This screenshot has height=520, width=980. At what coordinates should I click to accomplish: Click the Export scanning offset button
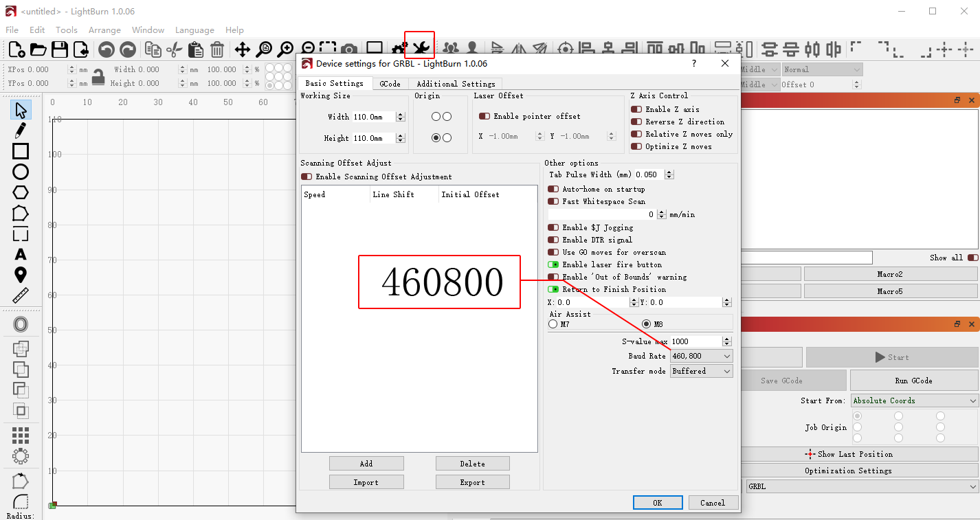coord(473,482)
